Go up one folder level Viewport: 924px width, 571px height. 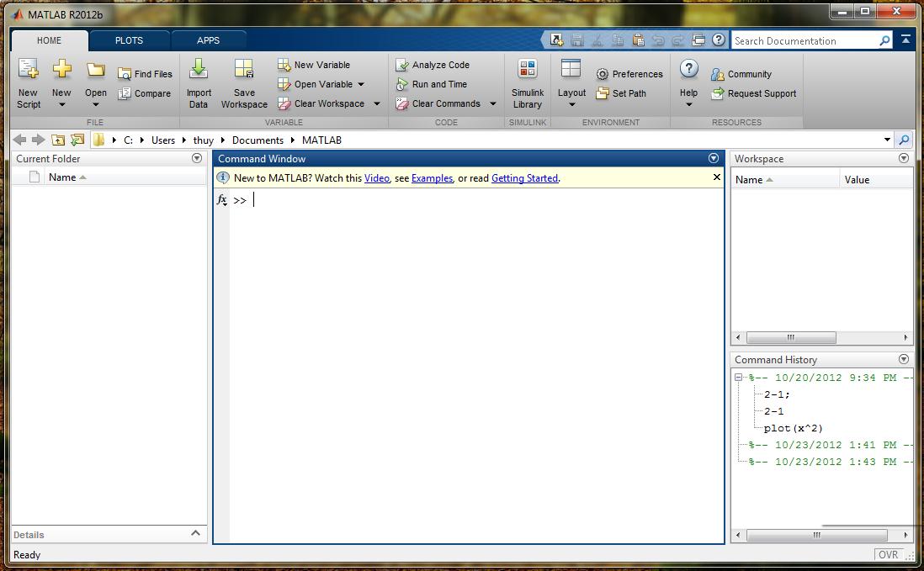(58, 140)
